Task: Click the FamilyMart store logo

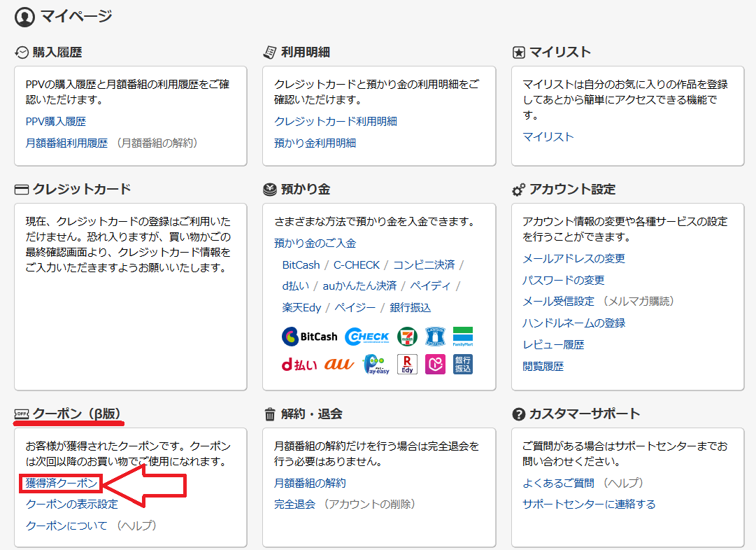Action: point(463,337)
